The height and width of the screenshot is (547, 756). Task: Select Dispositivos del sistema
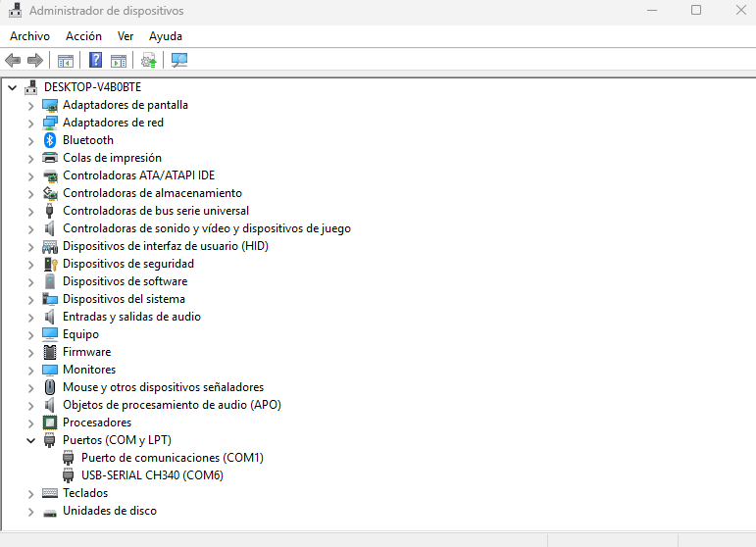[124, 299]
